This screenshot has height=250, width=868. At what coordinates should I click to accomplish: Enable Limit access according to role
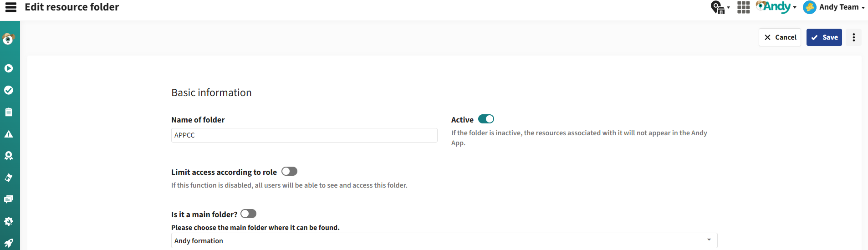tap(289, 171)
